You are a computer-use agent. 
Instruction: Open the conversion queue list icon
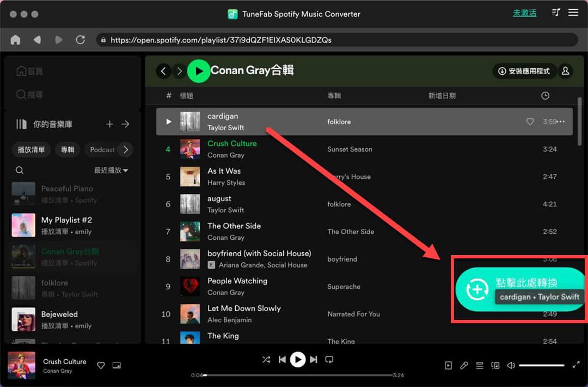556,13
